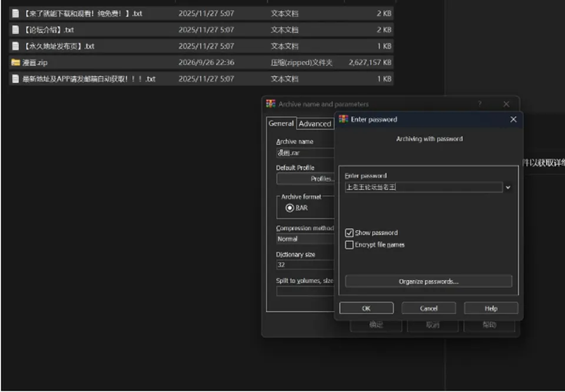The width and height of the screenshot is (565, 392).
Task: Expand the Enter password history dropdown arrow
Action: 508,187
